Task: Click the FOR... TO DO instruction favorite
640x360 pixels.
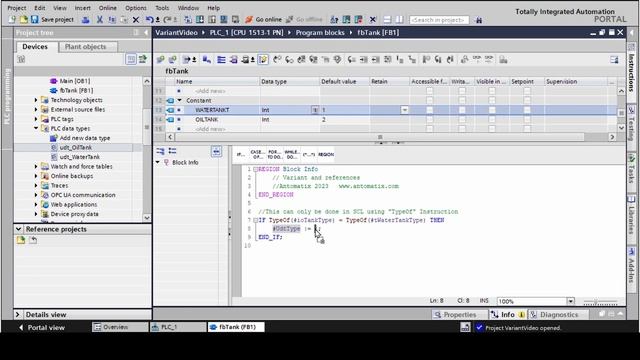Action: click(x=274, y=154)
